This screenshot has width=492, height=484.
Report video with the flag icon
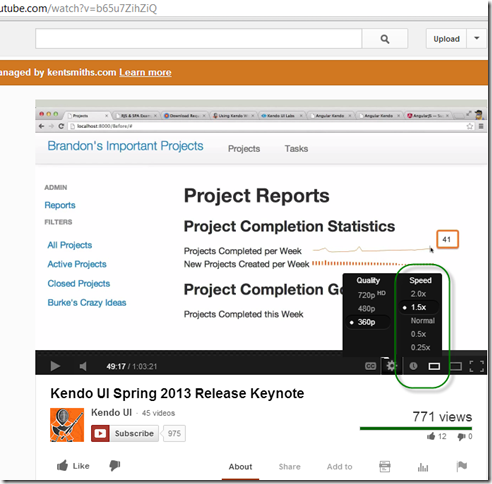[462, 466]
